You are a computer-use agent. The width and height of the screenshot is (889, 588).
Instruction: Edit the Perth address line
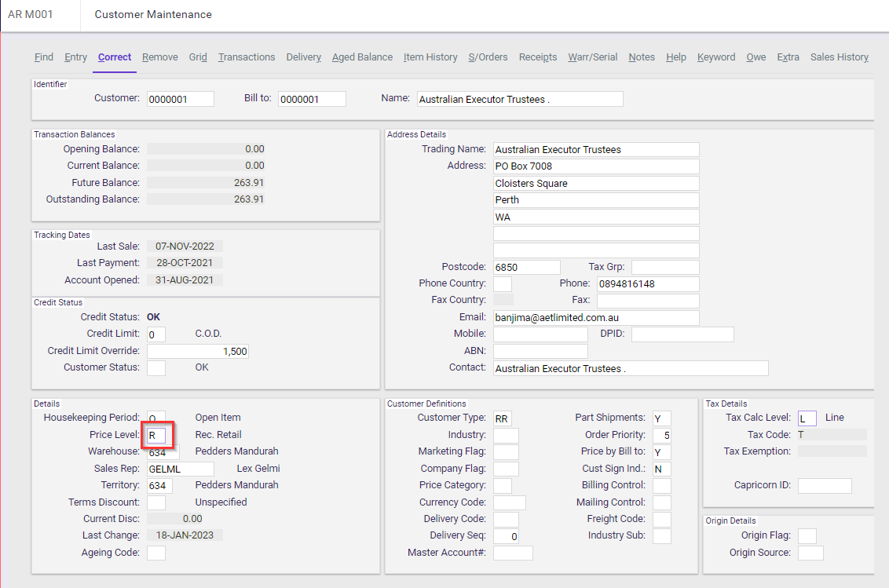coord(596,200)
